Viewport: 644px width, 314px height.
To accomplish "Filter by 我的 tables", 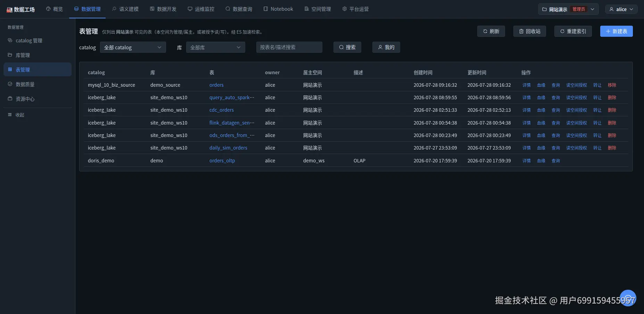I will point(386,47).
